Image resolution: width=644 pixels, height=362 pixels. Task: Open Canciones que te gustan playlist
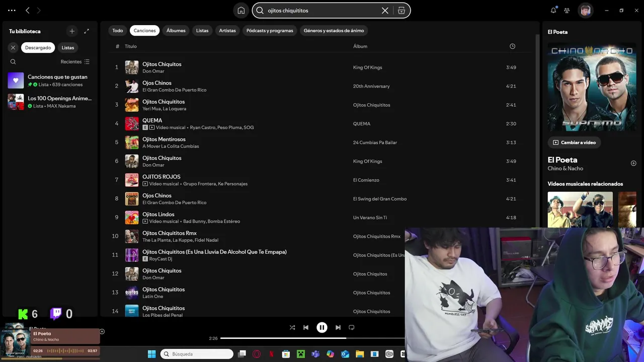tap(50, 80)
